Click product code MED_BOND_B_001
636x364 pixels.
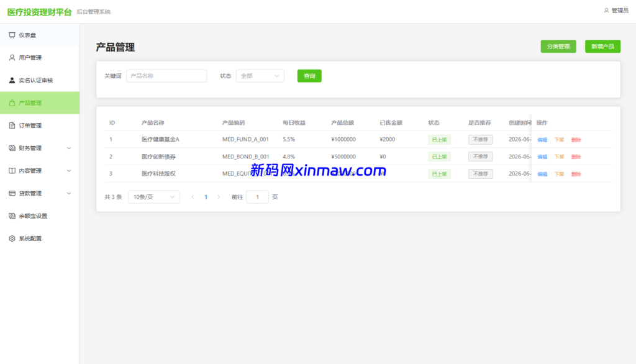click(x=245, y=157)
